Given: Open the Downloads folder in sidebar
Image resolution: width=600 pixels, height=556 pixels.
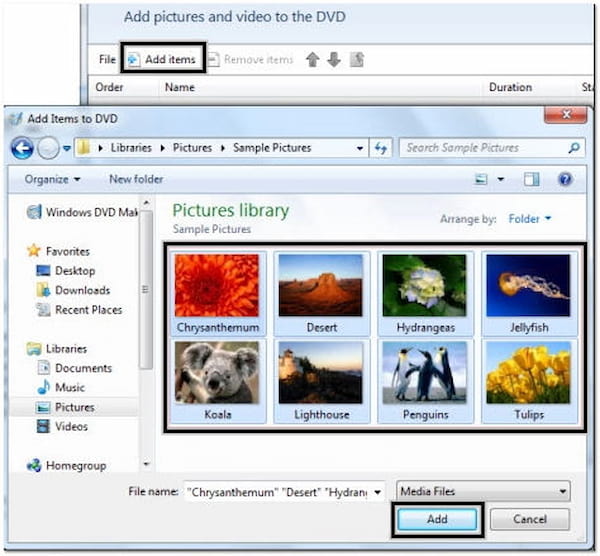Looking at the screenshot, I should click(82, 290).
